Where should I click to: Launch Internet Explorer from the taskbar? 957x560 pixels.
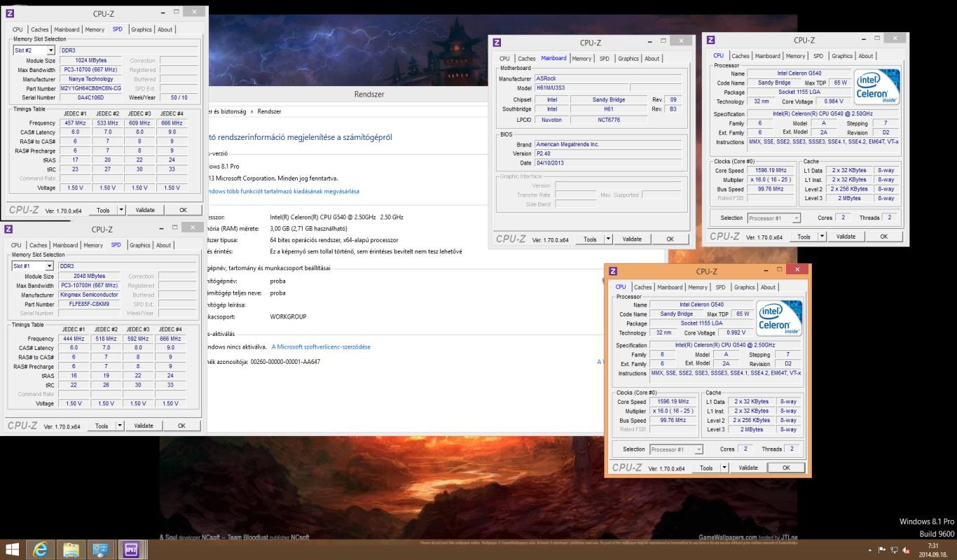(41, 549)
